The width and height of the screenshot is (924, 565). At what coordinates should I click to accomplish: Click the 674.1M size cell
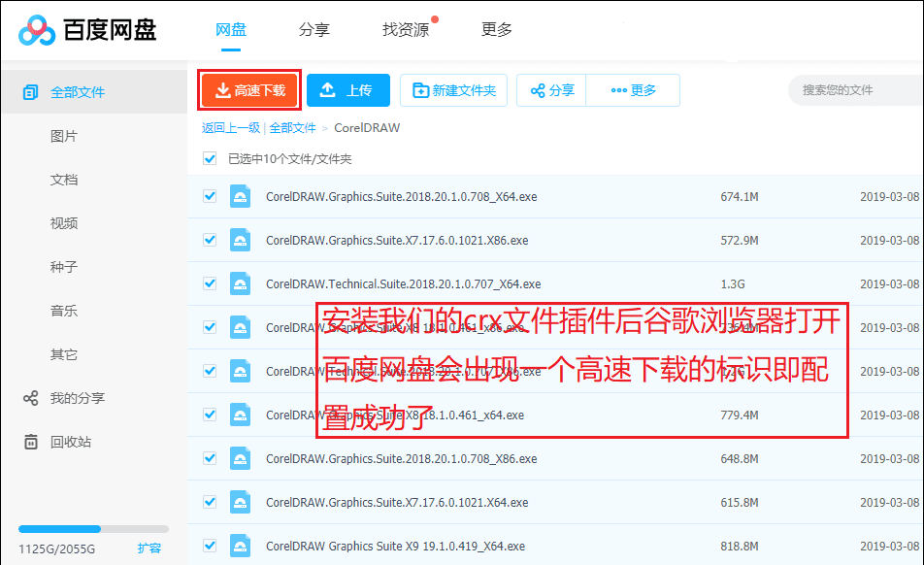(x=740, y=197)
